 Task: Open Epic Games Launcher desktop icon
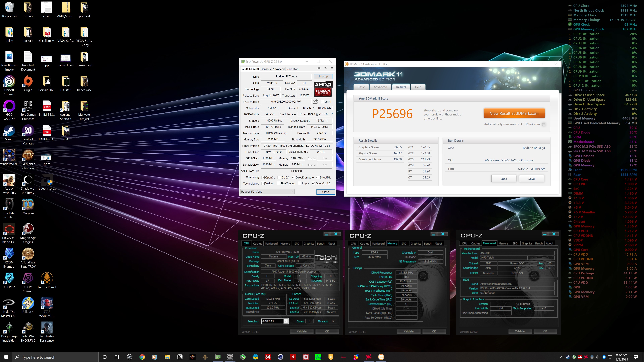pyautogui.click(x=28, y=110)
